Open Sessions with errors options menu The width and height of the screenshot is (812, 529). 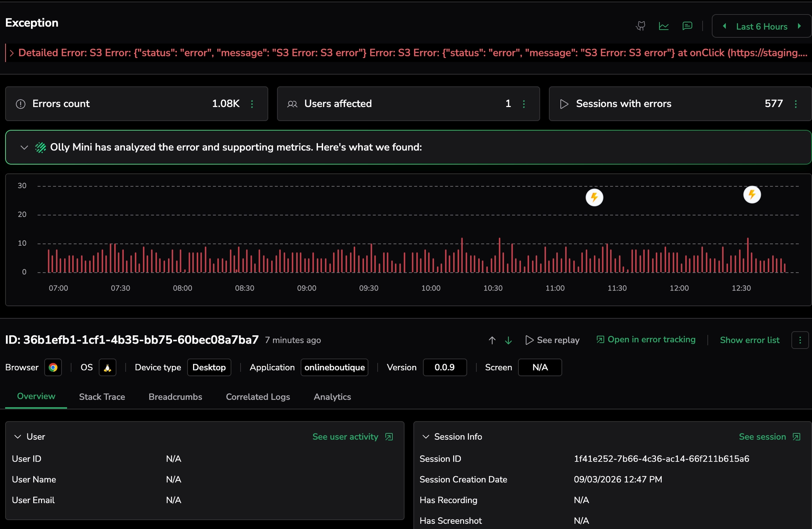tap(796, 104)
